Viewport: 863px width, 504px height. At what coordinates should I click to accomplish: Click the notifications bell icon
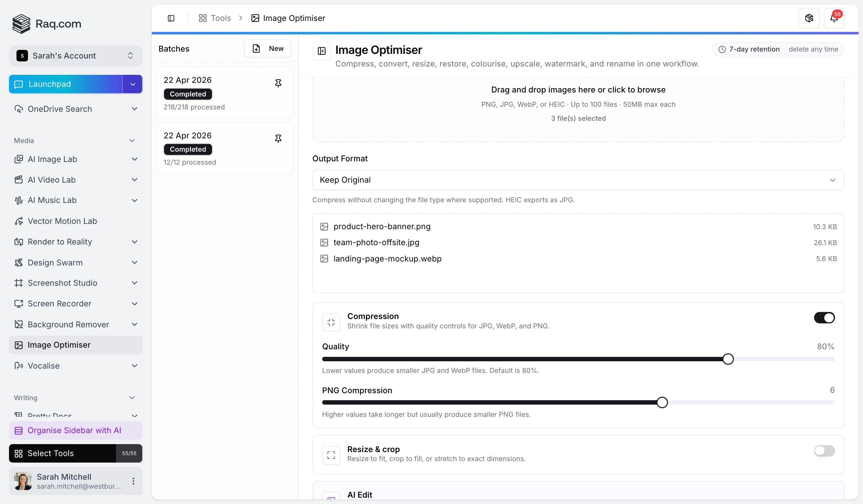(x=834, y=18)
